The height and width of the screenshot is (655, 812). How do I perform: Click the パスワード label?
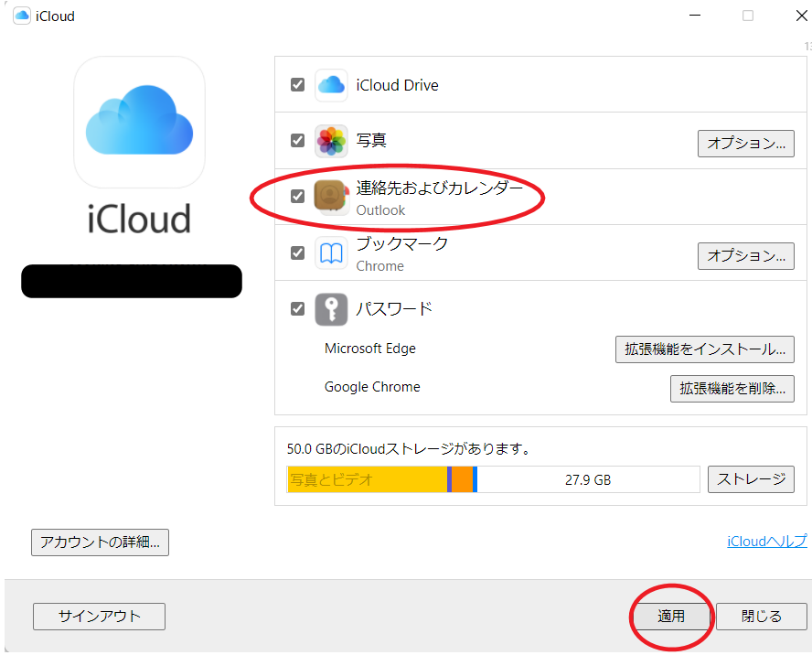click(x=394, y=309)
